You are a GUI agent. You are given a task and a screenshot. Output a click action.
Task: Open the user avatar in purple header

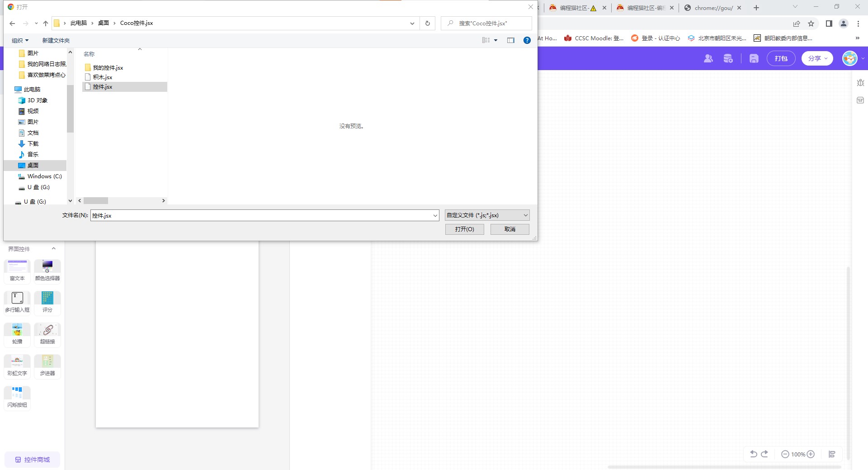(850, 58)
